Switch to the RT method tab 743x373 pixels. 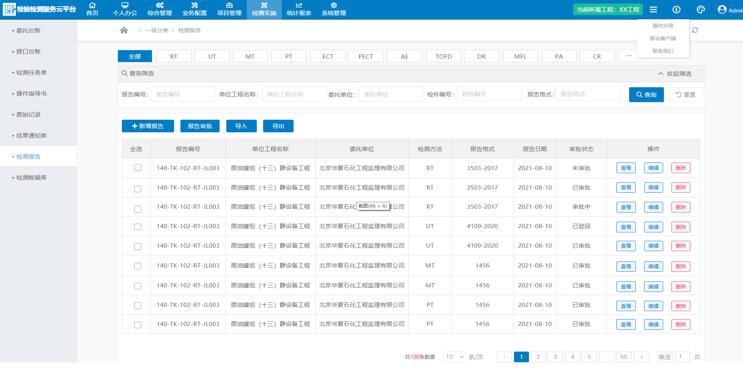173,56
